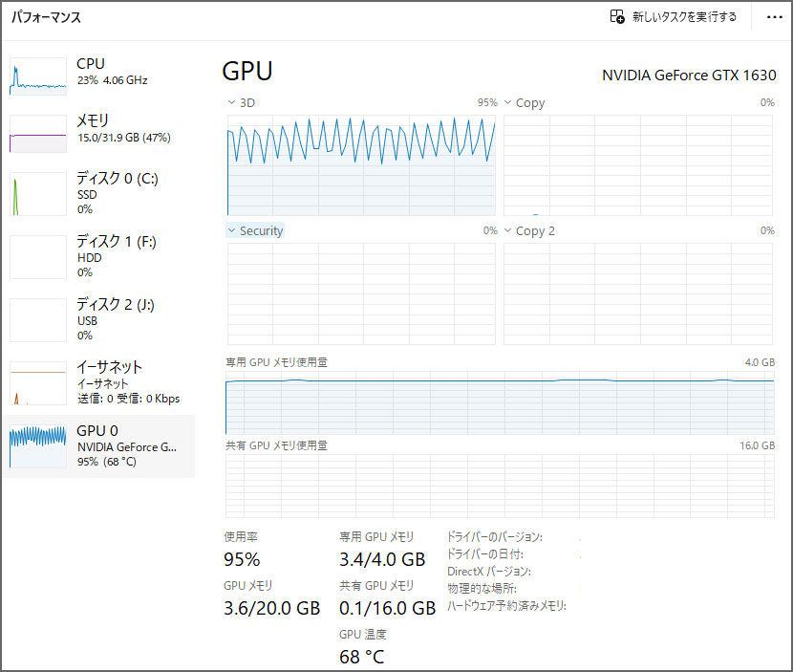Click 23% 4.06 GHz CPU text
793x672 pixels.
coord(113,80)
